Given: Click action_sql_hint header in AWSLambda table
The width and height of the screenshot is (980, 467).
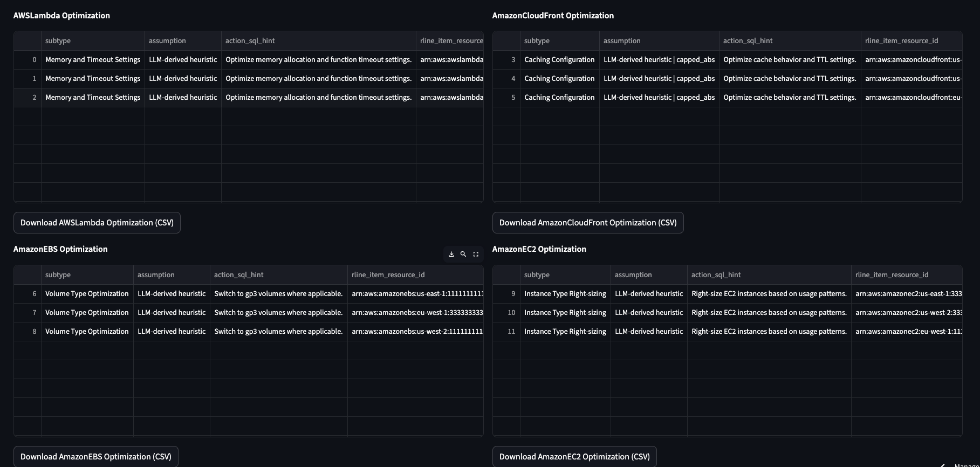Looking at the screenshot, I should 319,41.
